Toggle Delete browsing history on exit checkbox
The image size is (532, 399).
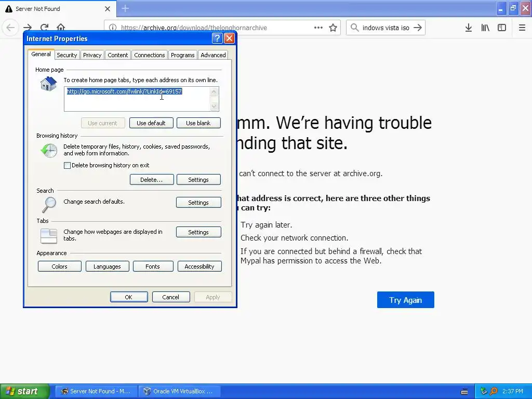(x=67, y=166)
